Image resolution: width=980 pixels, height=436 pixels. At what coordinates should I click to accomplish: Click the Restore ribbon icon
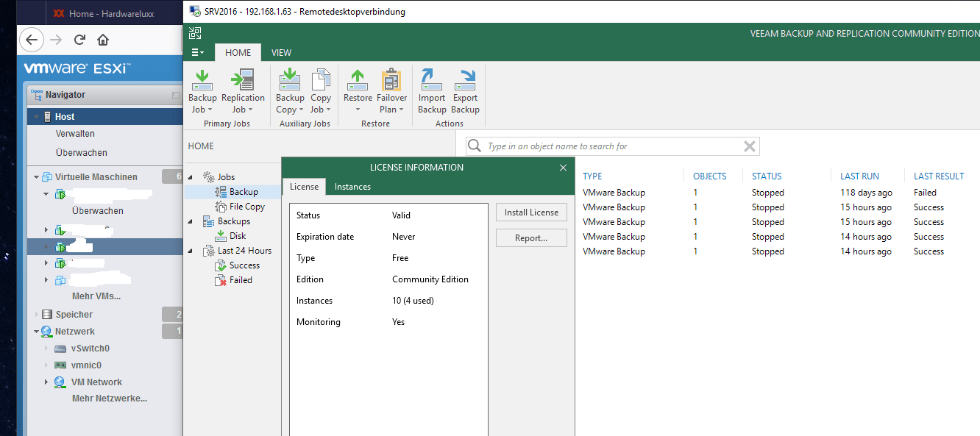(358, 81)
